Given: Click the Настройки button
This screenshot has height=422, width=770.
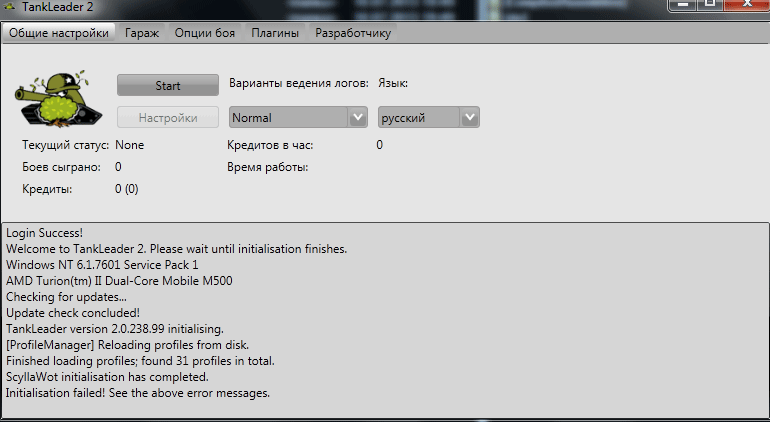Looking at the screenshot, I should (x=168, y=118).
